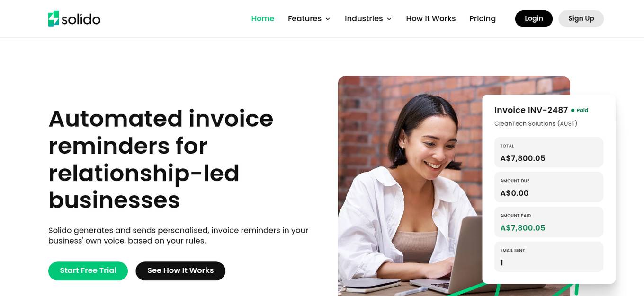Click the Total A$7,800.05 field
This screenshot has height=296, width=644.
[549, 152]
